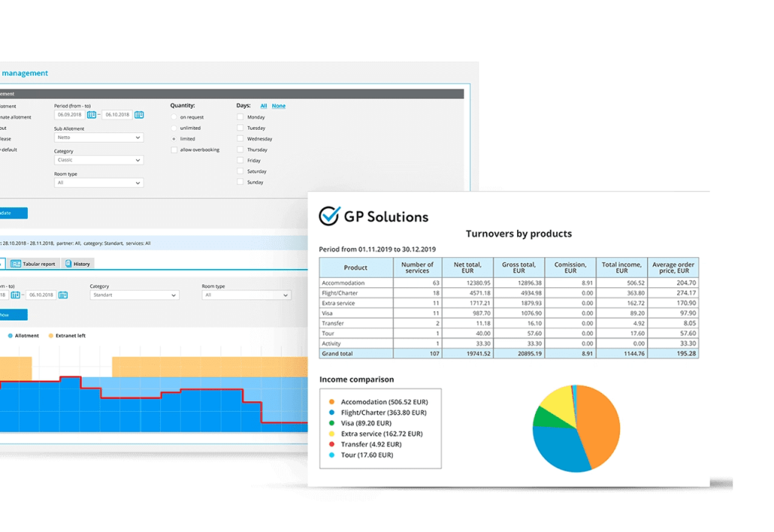Viewport: 774px width, 532px height.
Task: Click the GP Solutions checkmark logo
Action: (330, 216)
